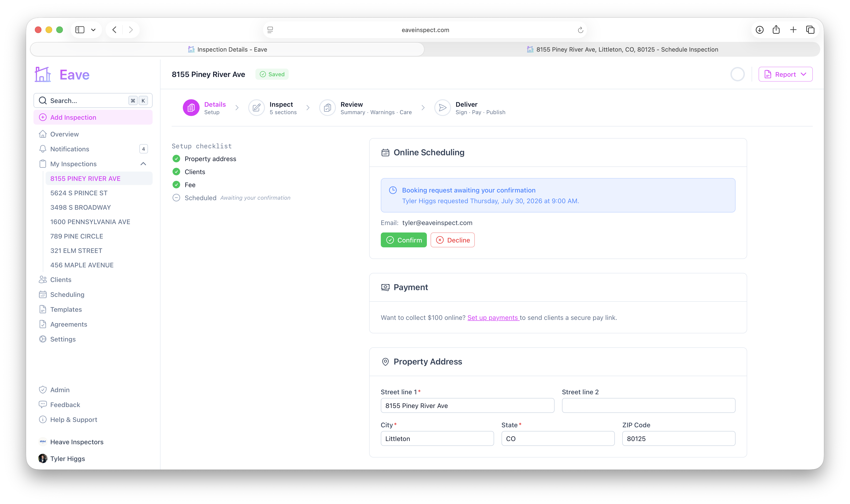The height and width of the screenshot is (504, 850).
Task: Click the Overview home icon
Action: [x=43, y=134]
